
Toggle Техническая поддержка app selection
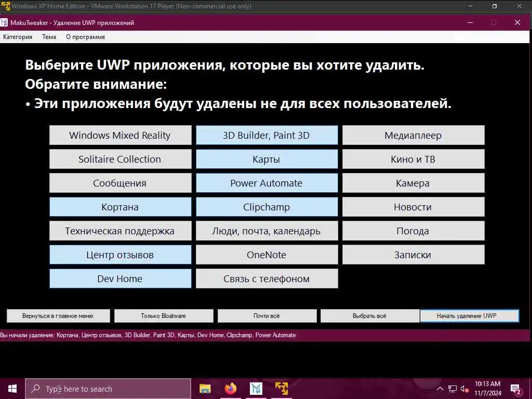pyautogui.click(x=120, y=231)
